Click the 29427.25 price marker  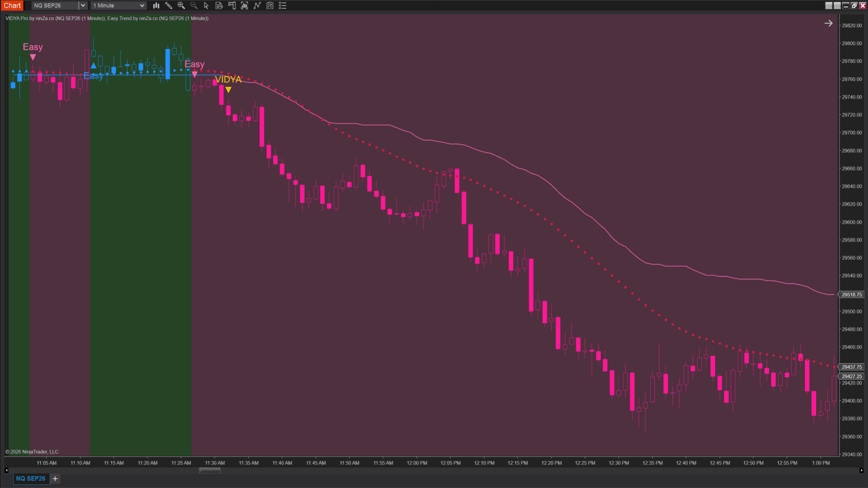852,376
